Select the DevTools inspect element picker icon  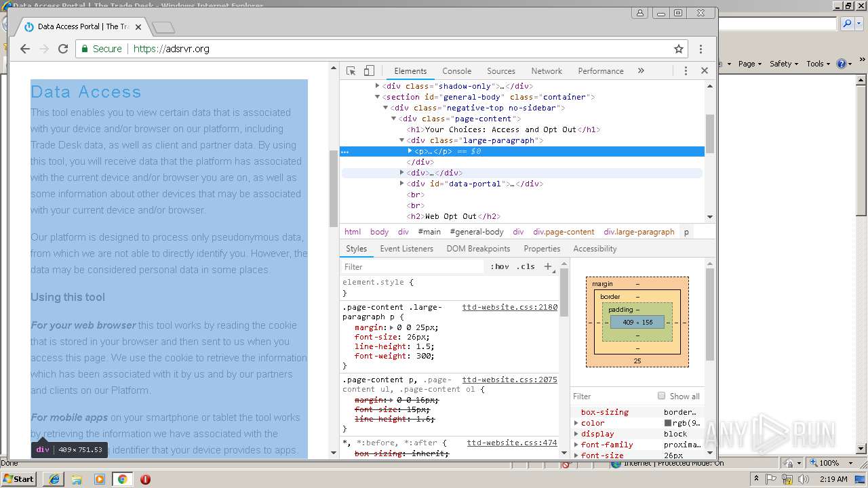point(351,70)
